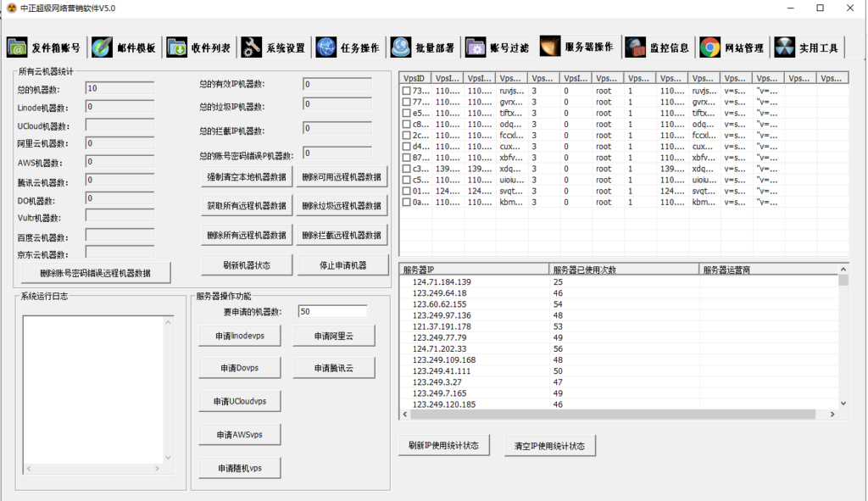This screenshot has height=501, width=868.
Task: Click the 申请随机vps button
Action: [x=240, y=468]
